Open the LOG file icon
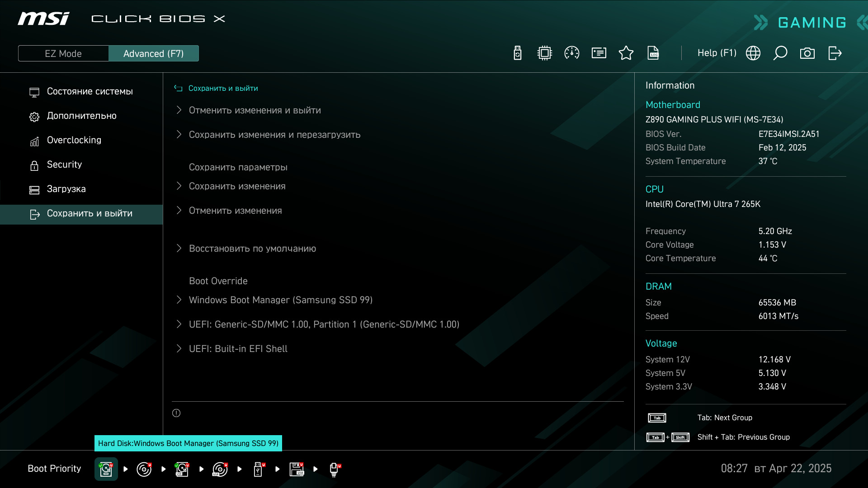 (x=653, y=53)
